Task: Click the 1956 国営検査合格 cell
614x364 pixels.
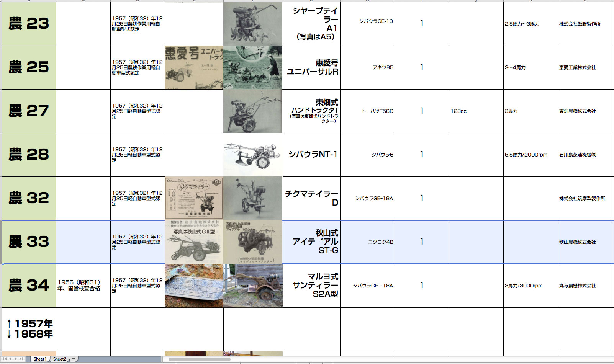Action: click(83, 286)
